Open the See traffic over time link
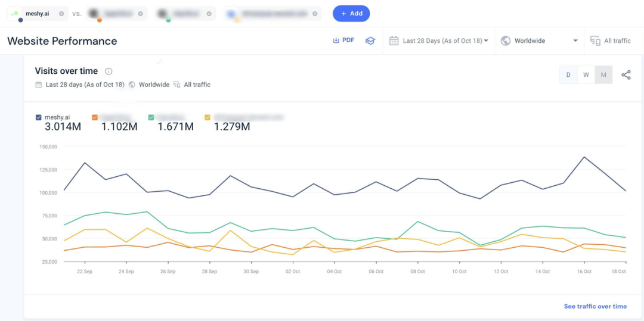Image resolution: width=644 pixels, height=321 pixels. tap(595, 306)
